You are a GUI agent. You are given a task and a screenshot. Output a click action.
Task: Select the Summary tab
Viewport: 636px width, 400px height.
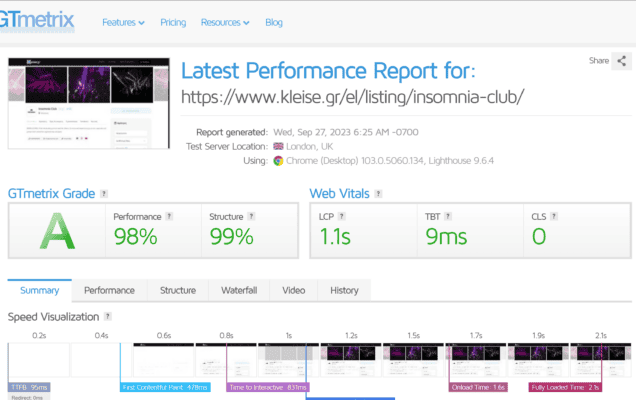[x=40, y=290]
